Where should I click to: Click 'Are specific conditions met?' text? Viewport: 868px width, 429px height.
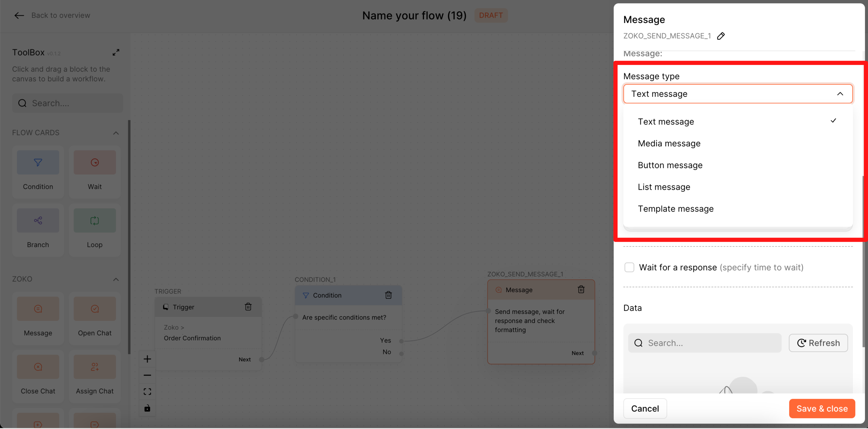tap(344, 317)
